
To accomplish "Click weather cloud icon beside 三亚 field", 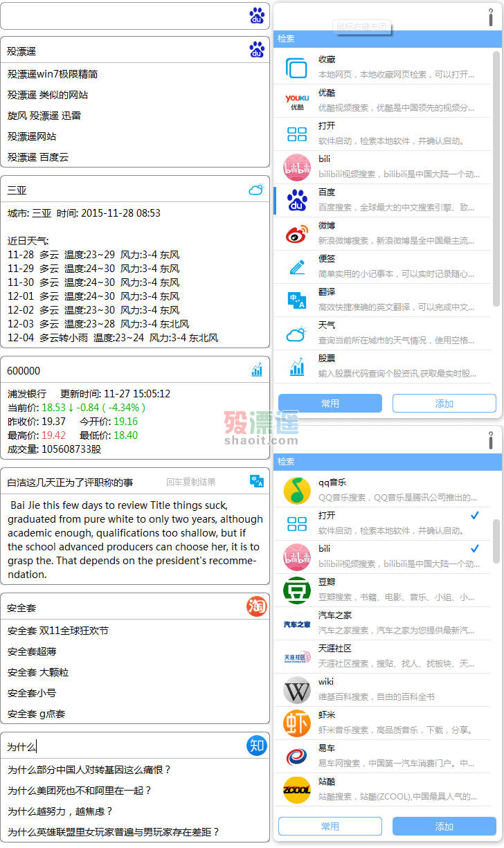I will coord(256,190).
